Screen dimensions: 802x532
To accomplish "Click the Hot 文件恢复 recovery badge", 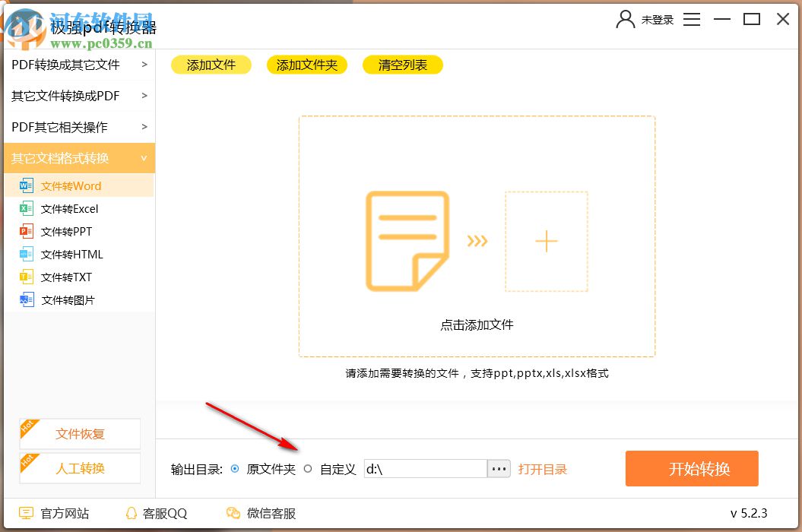I will pos(79,433).
